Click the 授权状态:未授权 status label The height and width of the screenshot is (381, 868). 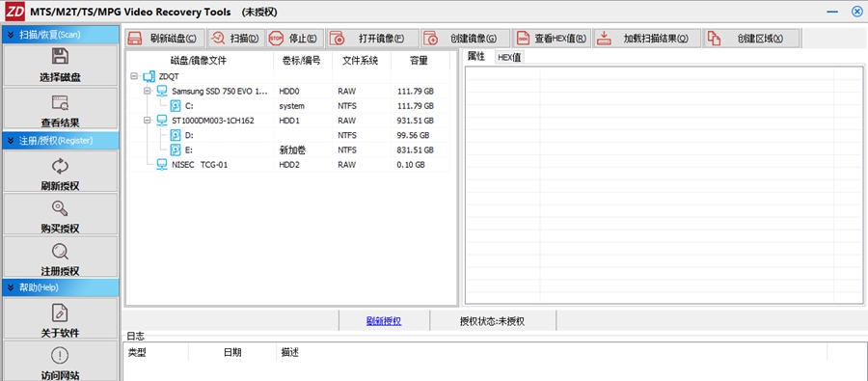[492, 320]
